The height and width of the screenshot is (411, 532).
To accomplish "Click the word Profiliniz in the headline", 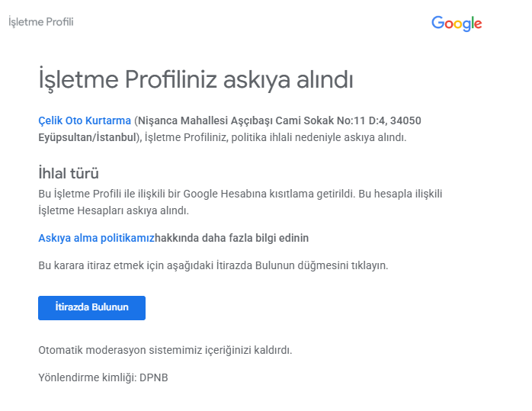I will point(171,80).
